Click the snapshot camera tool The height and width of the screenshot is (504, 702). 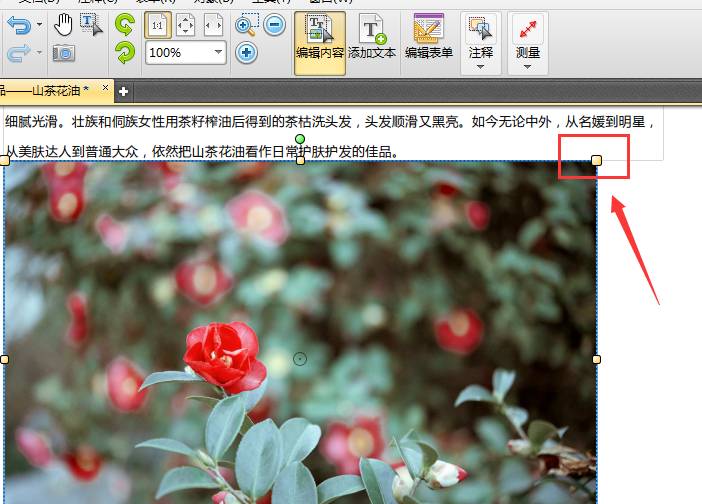click(x=63, y=52)
